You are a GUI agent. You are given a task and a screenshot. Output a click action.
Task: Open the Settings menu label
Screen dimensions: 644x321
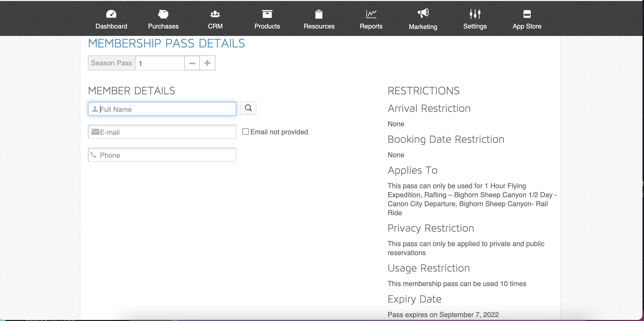pyautogui.click(x=475, y=26)
